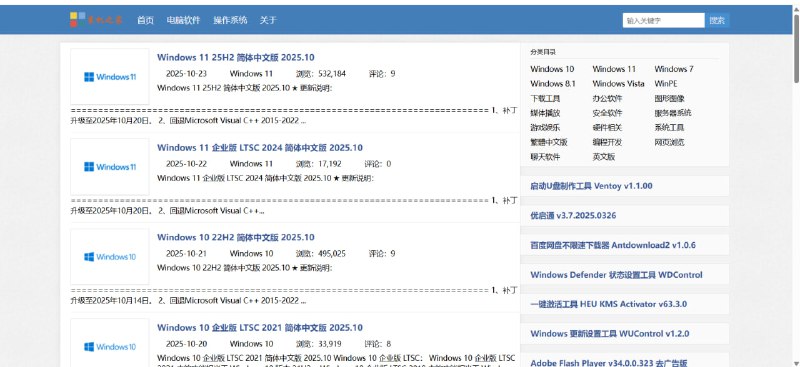
Task: Open 编程开发 category
Action: coord(607,142)
